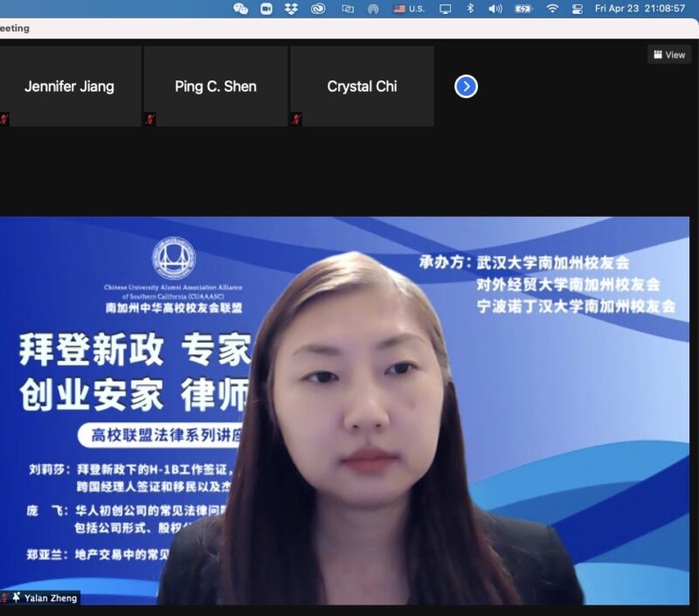This screenshot has height=616, width=699.
Task: Open the screen mirroring display icon
Action: point(446,9)
